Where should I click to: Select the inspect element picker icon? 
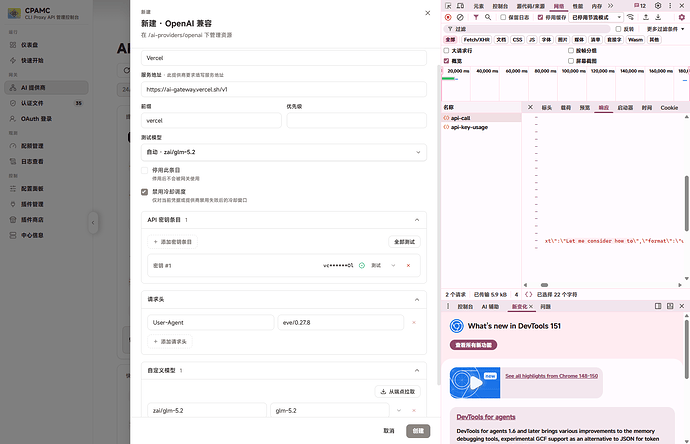tap(448, 6)
